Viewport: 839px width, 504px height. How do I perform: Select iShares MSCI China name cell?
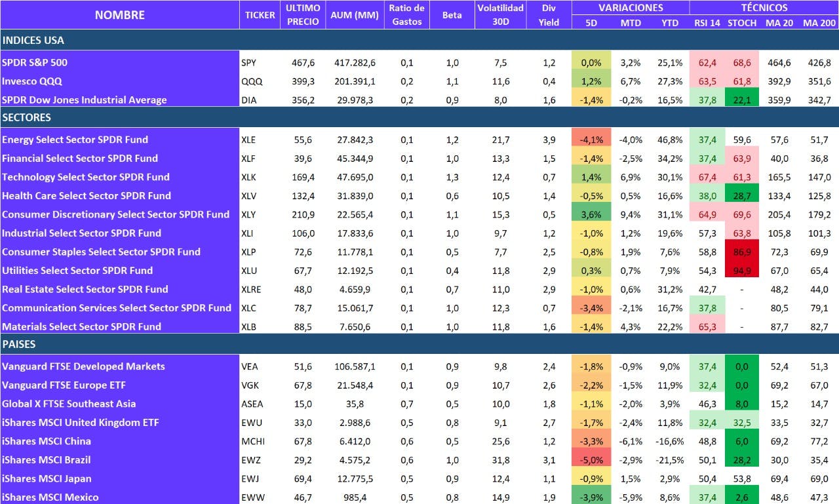[120, 440]
